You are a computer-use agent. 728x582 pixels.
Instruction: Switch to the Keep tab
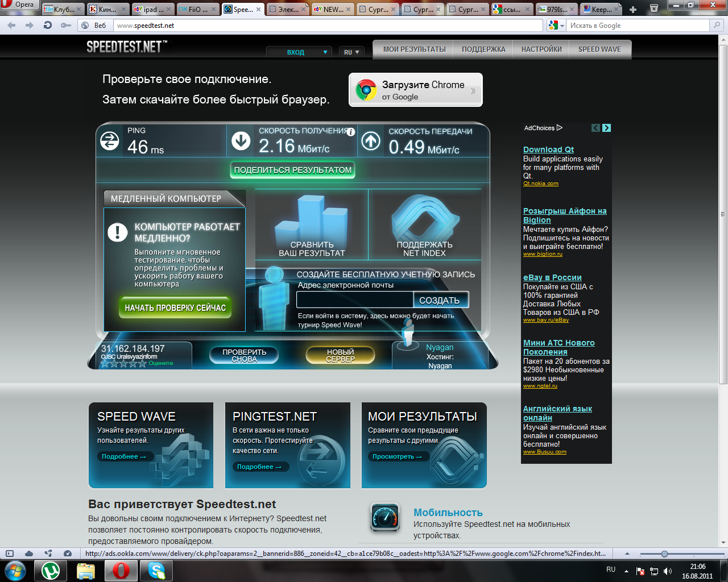click(602, 9)
